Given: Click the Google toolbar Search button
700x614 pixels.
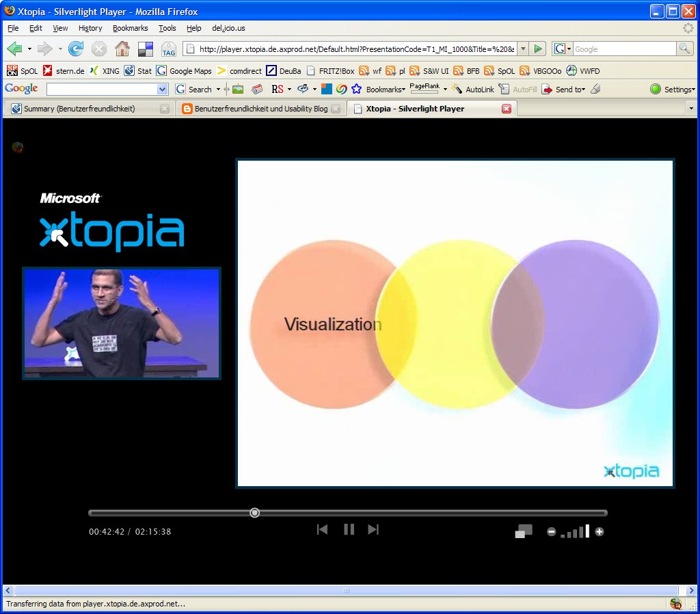Looking at the screenshot, I should (x=193, y=90).
